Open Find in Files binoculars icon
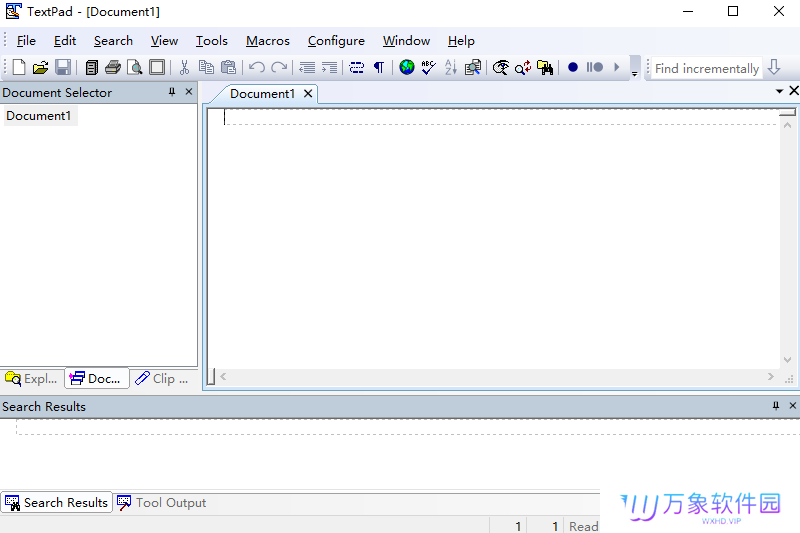Viewport: 800px width, 533px height. click(x=545, y=67)
